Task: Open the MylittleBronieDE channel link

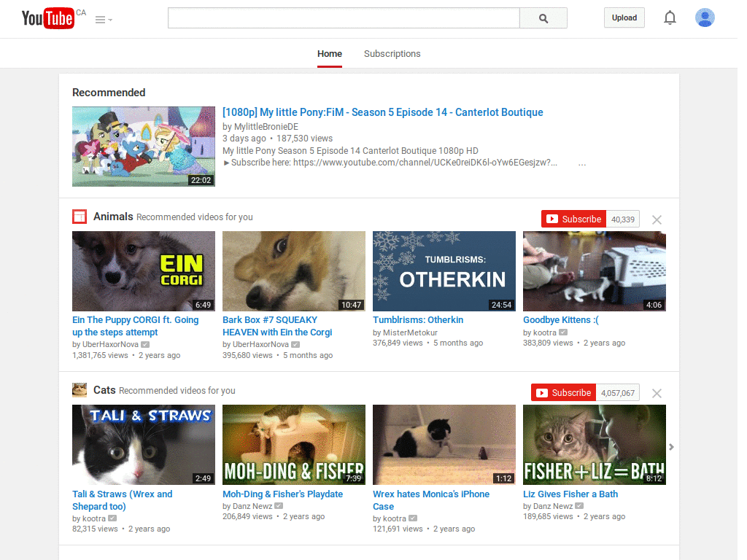Action: pos(266,127)
